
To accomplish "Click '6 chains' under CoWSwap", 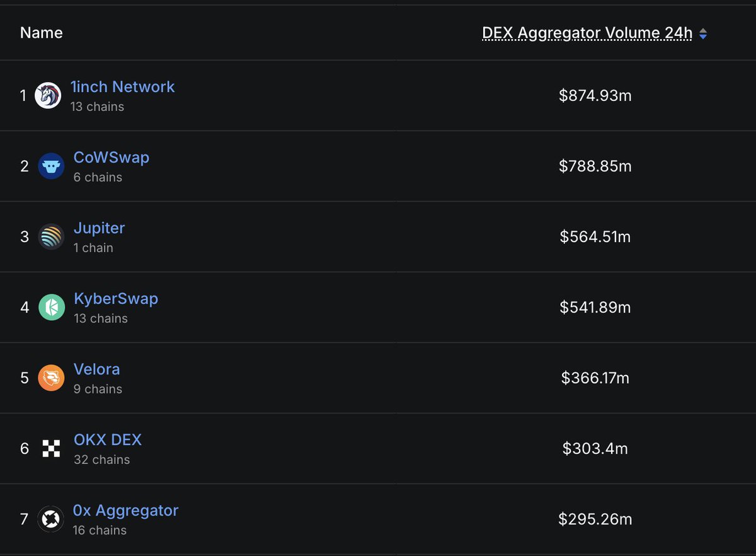I will click(98, 177).
